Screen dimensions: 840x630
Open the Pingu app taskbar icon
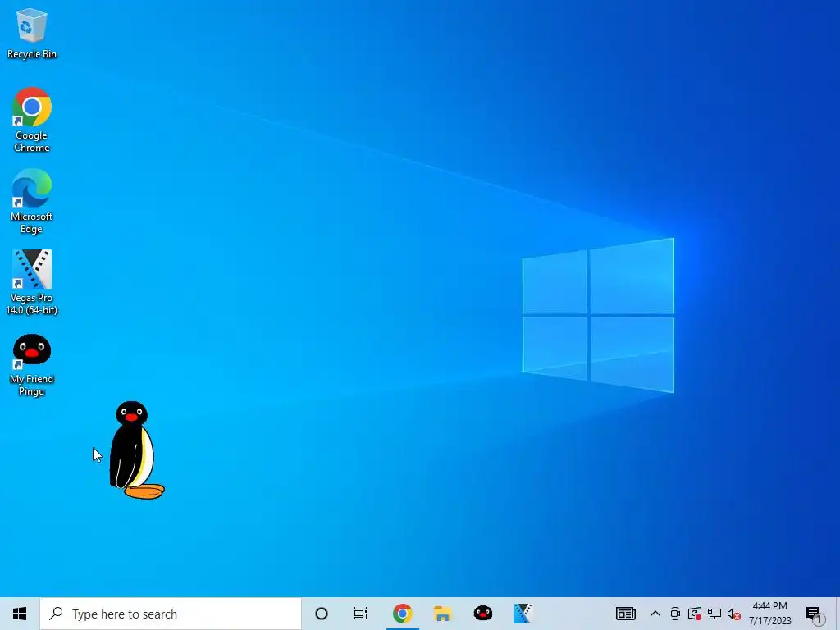point(482,614)
